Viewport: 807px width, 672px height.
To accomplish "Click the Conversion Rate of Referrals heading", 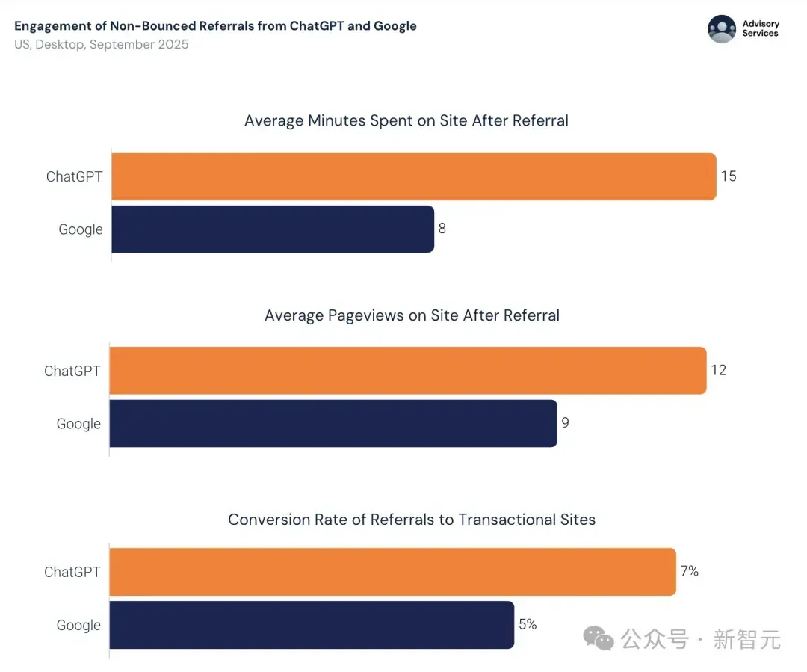I will [x=412, y=519].
